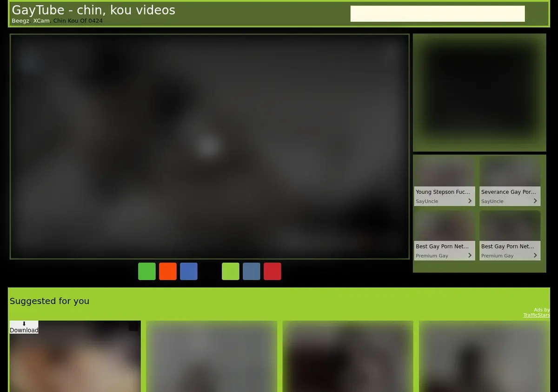This screenshot has width=558, height=392.
Task: Click the Download button with the arrow
Action: [24, 327]
